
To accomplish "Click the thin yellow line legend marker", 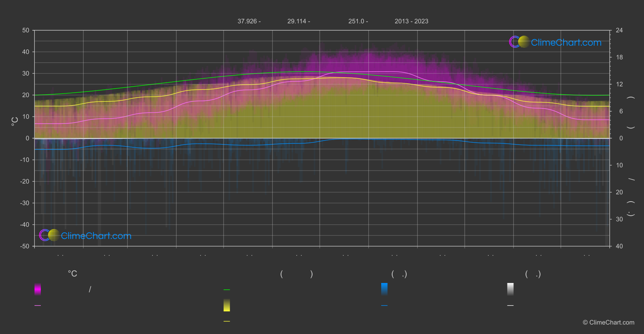I will tap(227, 321).
